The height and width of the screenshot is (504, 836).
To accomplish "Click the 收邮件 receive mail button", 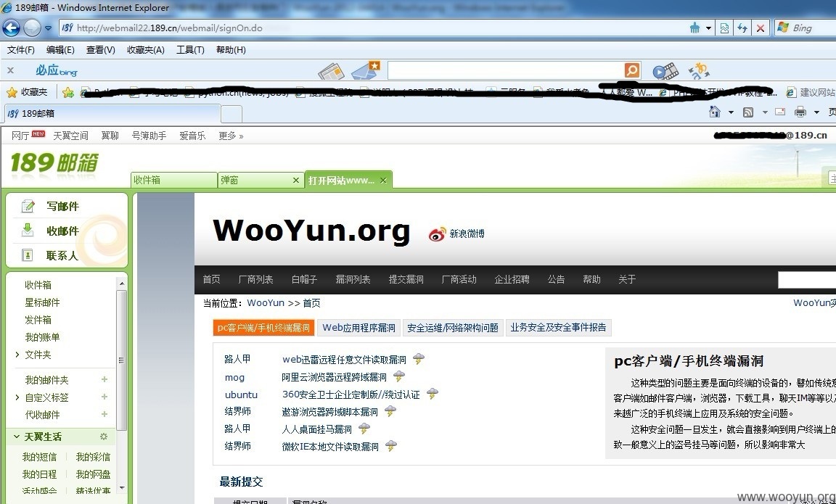I will 62,231.
